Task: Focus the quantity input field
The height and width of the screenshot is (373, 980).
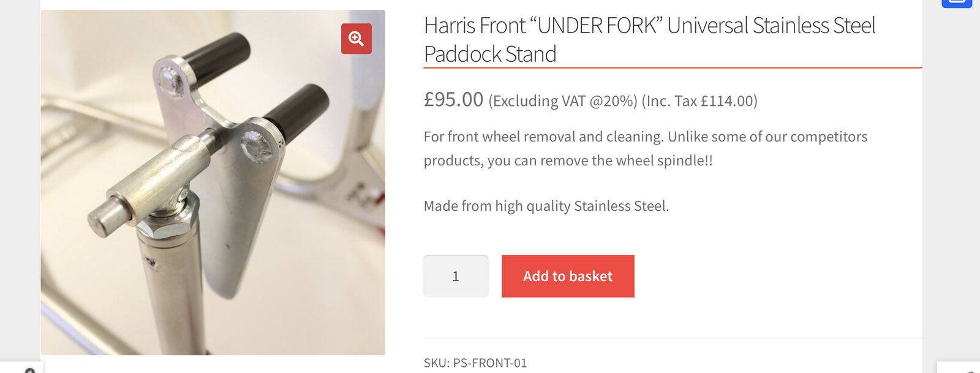Action: click(x=456, y=276)
